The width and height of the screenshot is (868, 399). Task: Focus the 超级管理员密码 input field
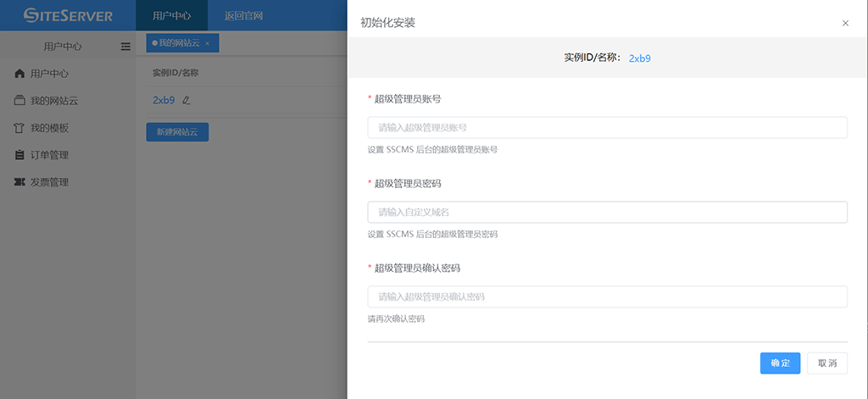tap(607, 212)
